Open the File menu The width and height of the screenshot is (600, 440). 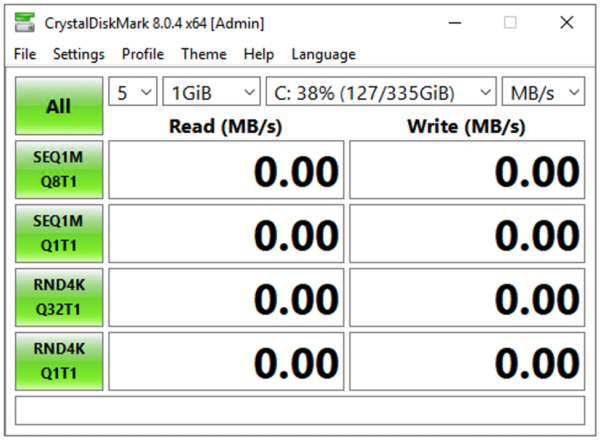coord(25,54)
